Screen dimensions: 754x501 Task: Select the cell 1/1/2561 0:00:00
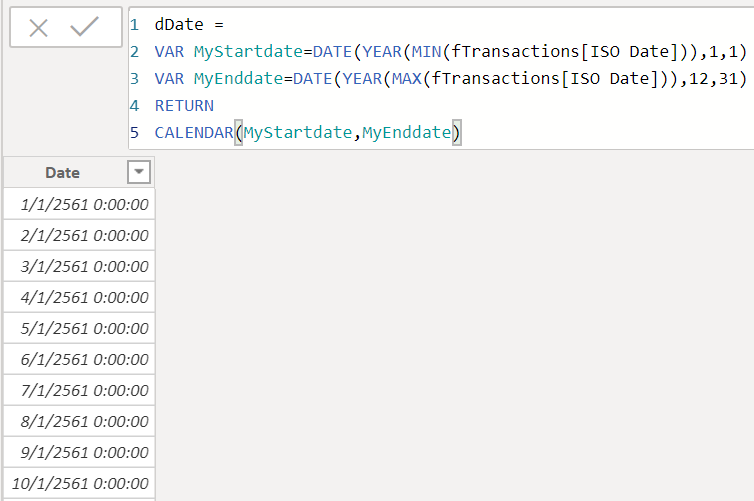[79, 204]
